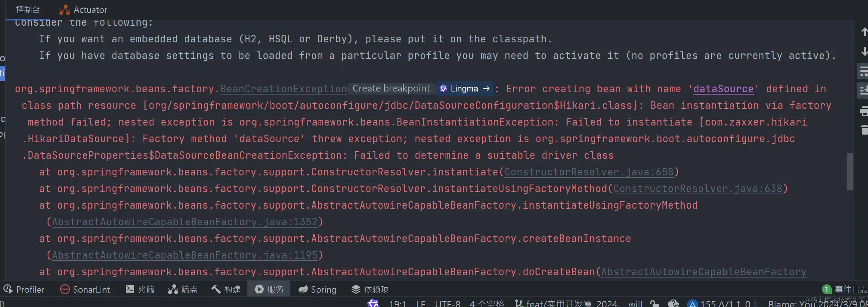Open the 终端 terminal tool window
Viewport: 868px width, 307px height.
click(140, 289)
